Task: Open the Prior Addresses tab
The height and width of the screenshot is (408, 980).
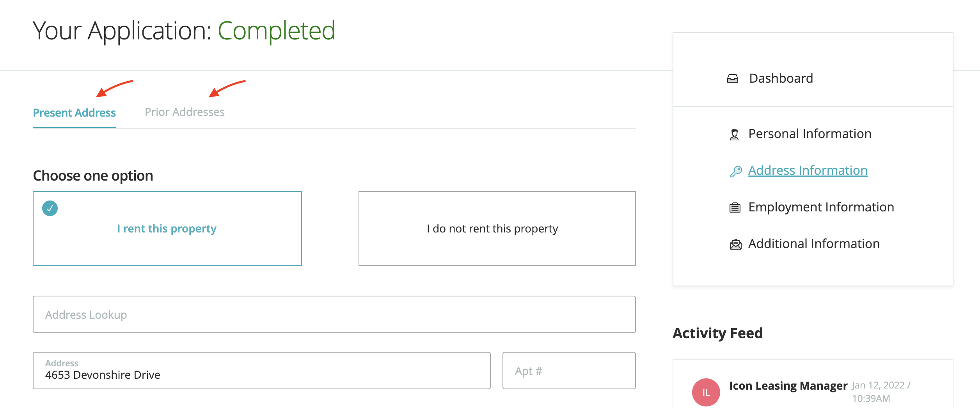Action: point(185,112)
